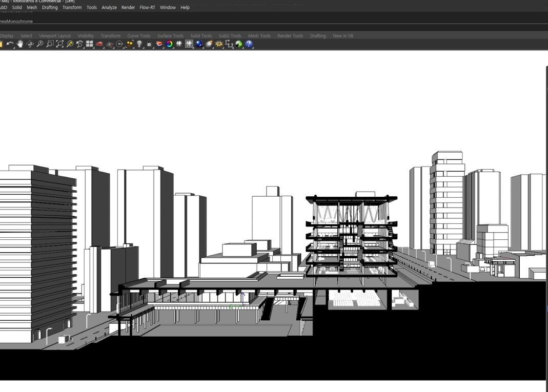The image size is (548, 392).
Task: Switch to the Viewport Layout toolbar tab
Action: tap(55, 36)
